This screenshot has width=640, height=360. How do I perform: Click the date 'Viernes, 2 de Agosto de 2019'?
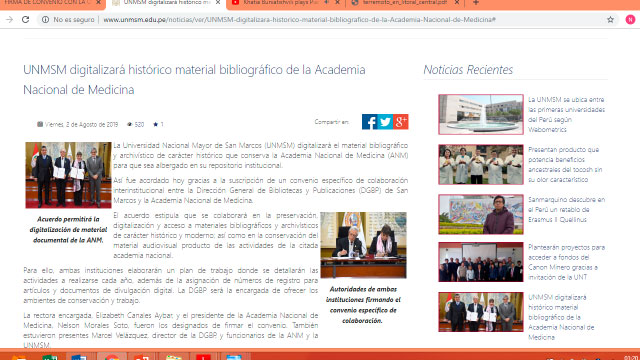[x=81, y=124]
